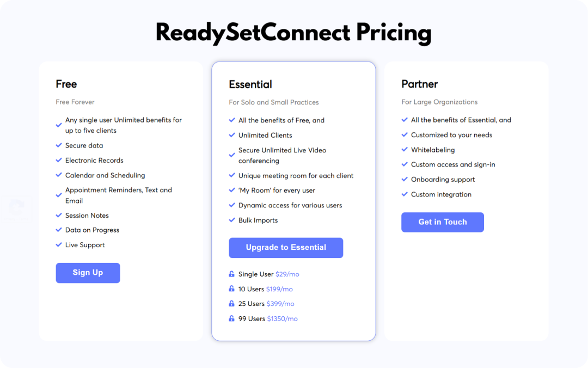Image resolution: width=588 pixels, height=368 pixels.
Task: Click the checkmark beside Whitelabeling
Action: pyautogui.click(x=404, y=149)
